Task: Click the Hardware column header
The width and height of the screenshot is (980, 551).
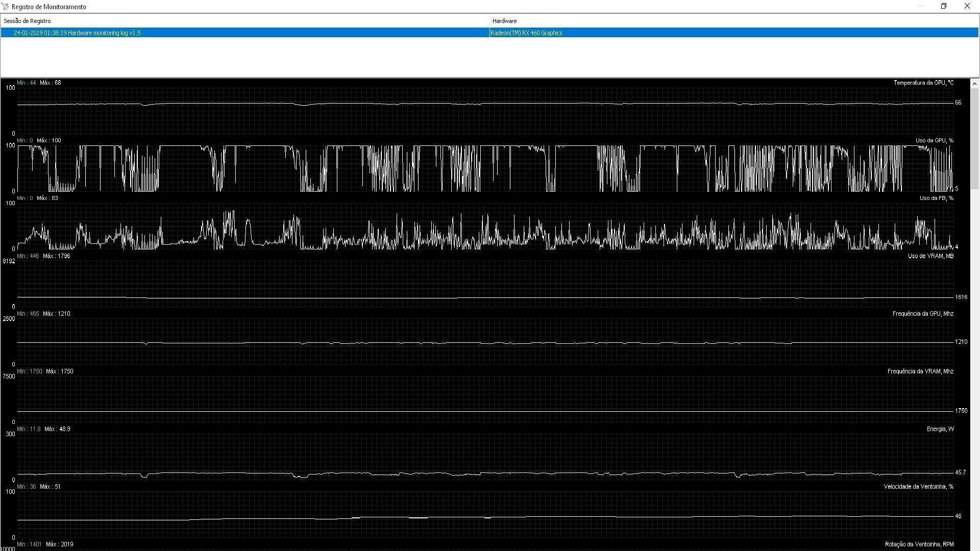Action: [x=734, y=21]
